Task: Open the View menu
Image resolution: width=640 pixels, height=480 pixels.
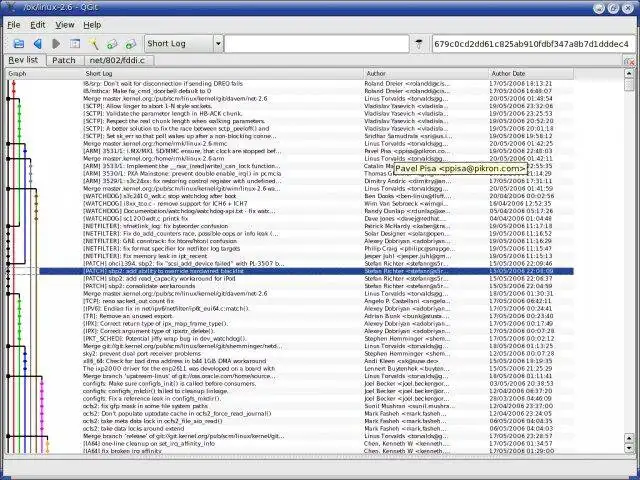Action: click(x=64, y=25)
